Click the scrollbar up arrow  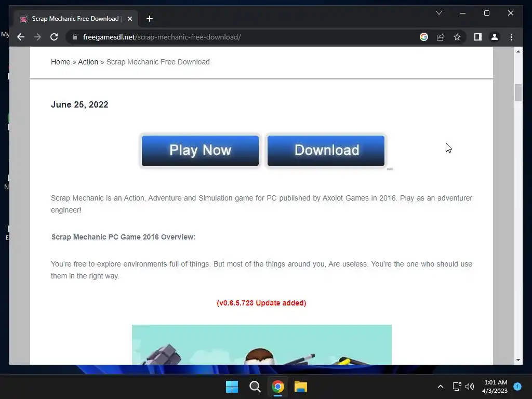click(x=518, y=51)
